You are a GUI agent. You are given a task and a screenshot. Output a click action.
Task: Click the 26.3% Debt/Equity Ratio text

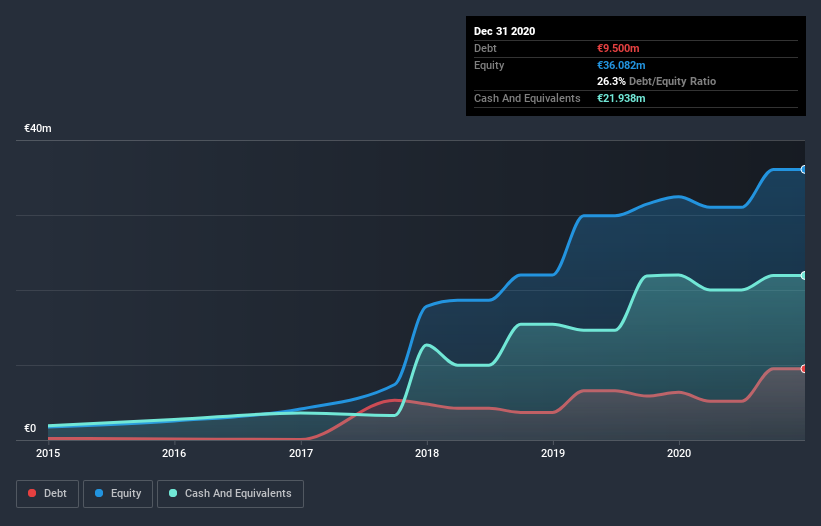coord(656,81)
